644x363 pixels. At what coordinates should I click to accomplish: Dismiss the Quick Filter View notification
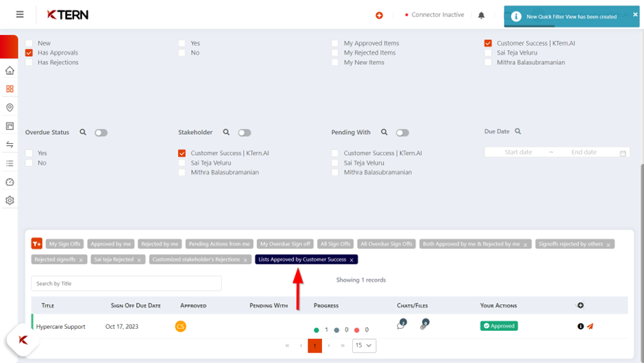[635, 14]
